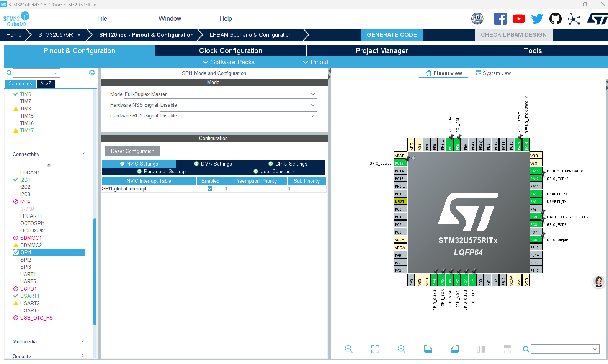Click the zoom out magnifier icon
The height and width of the screenshot is (364, 608).
401,349
